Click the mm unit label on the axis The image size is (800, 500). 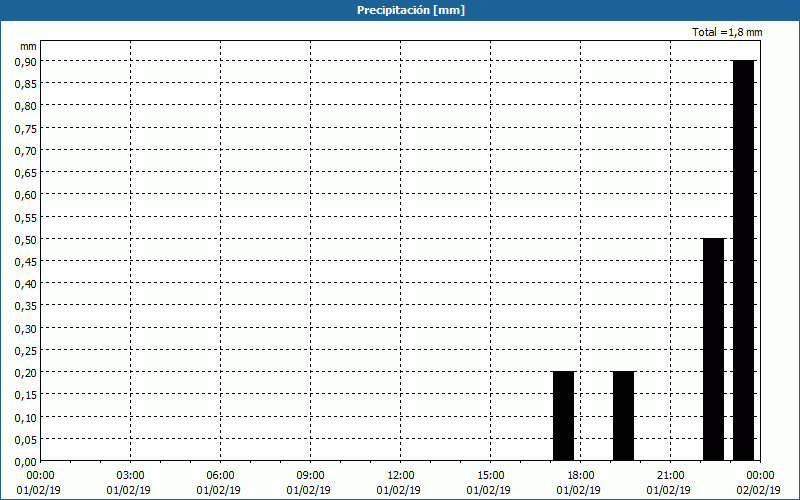pyautogui.click(x=28, y=46)
